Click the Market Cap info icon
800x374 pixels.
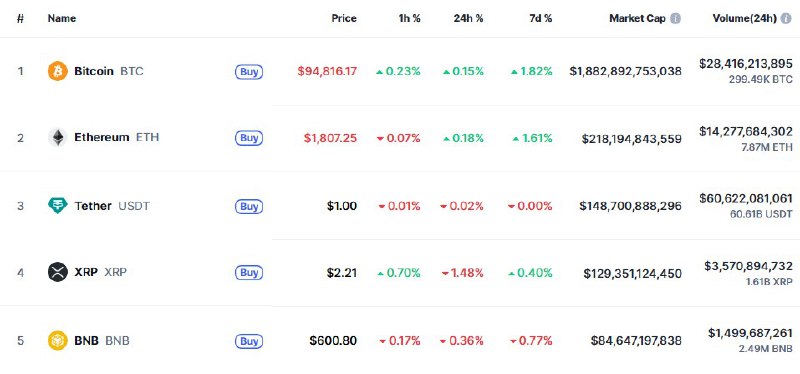675,18
